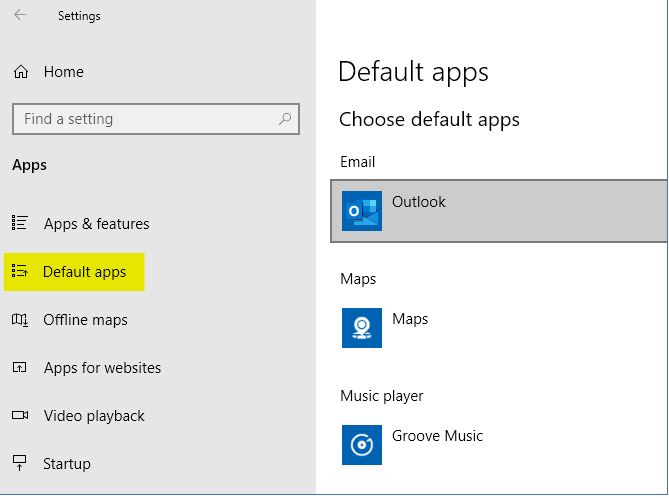This screenshot has width=669, height=498.
Task: Click the Default apps sidebar icon
Action: pyautogui.click(x=20, y=272)
